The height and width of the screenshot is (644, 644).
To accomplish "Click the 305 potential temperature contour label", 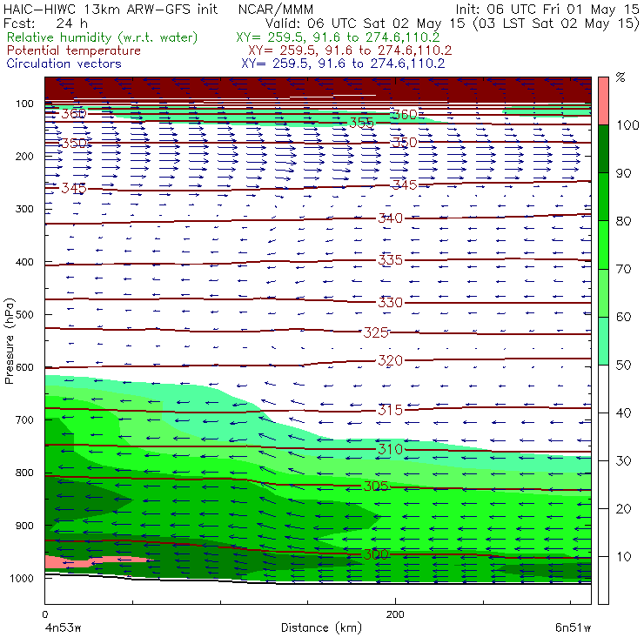I will pos(376,486).
